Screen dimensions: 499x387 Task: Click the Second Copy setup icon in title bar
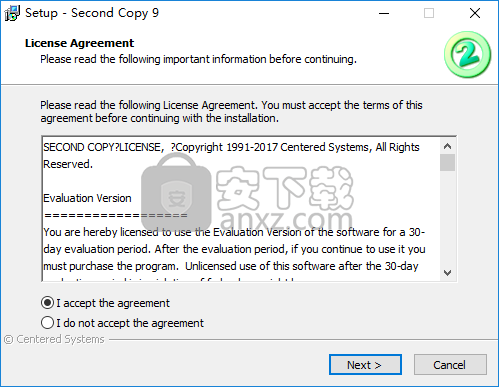pos(12,13)
